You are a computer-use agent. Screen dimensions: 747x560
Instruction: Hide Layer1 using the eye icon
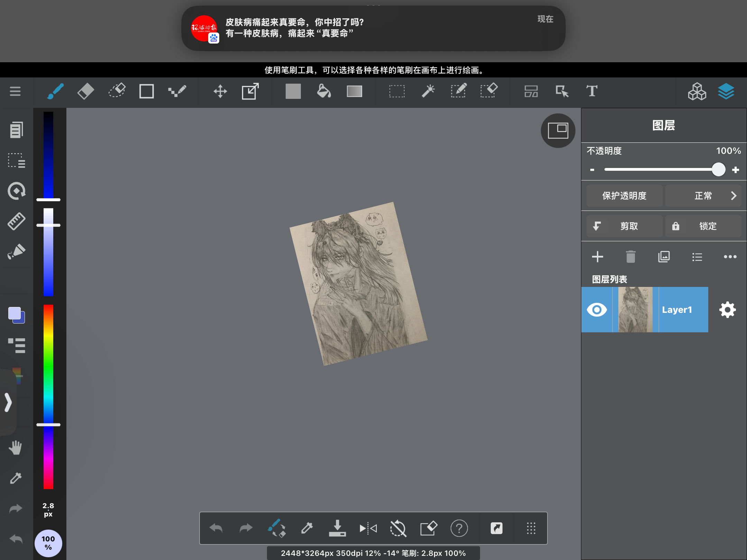coord(597,310)
